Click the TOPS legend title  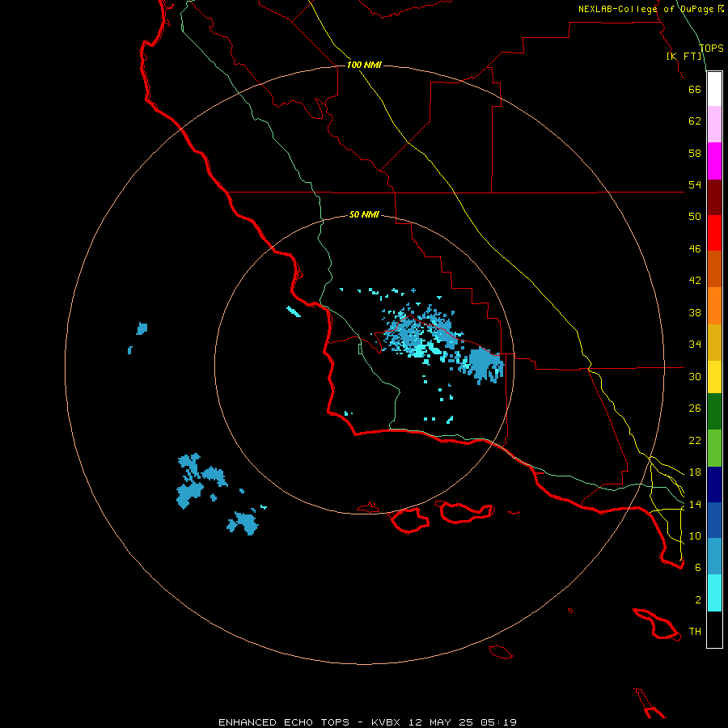click(711, 49)
